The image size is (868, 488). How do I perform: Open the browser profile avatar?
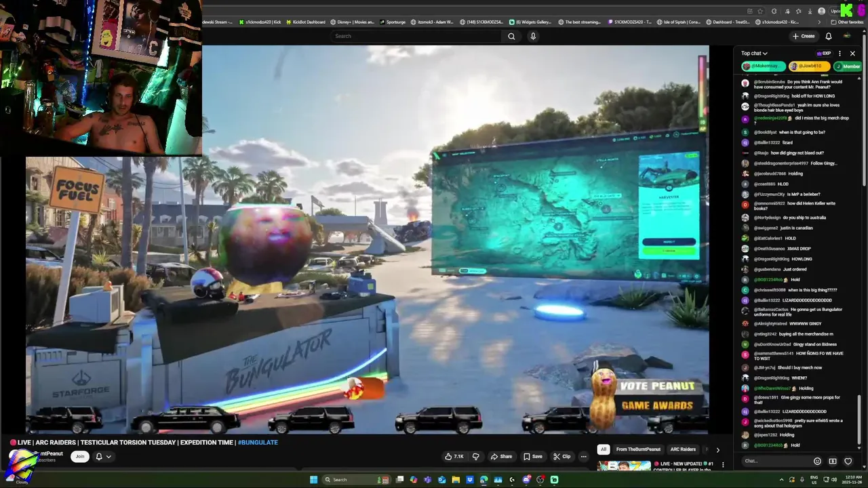coord(822,11)
